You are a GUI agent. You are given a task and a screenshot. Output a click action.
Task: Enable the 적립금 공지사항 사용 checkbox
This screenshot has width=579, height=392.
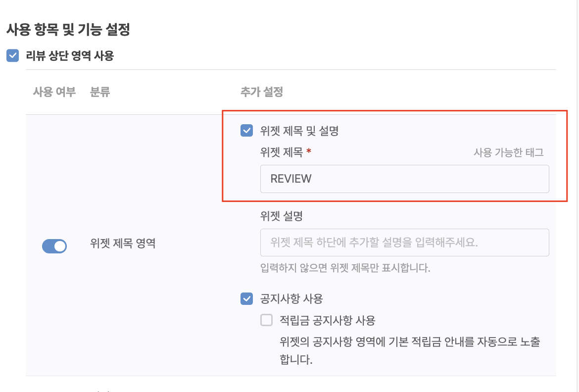[x=267, y=320]
